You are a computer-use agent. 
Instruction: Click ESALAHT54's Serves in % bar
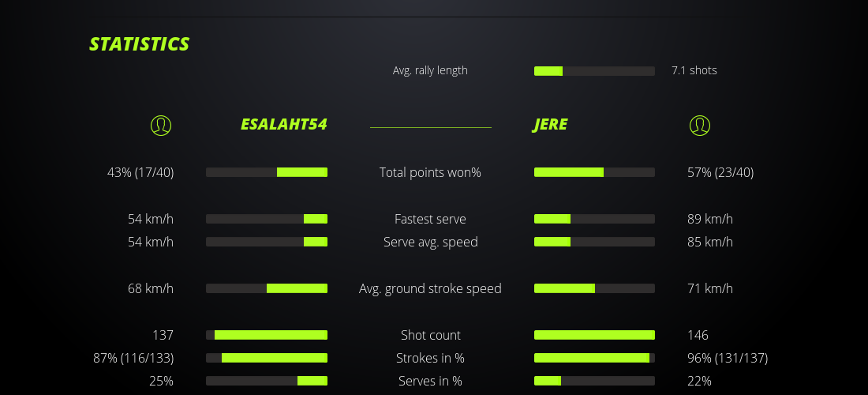click(267, 381)
